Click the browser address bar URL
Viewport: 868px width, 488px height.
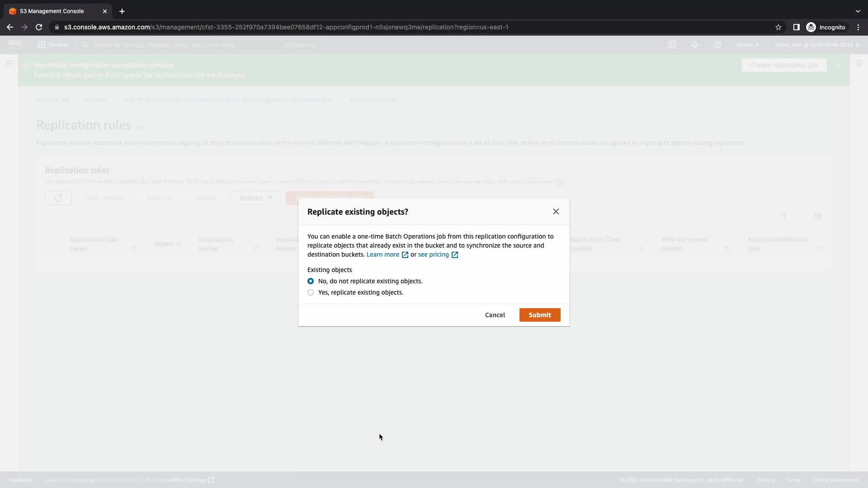point(286,27)
